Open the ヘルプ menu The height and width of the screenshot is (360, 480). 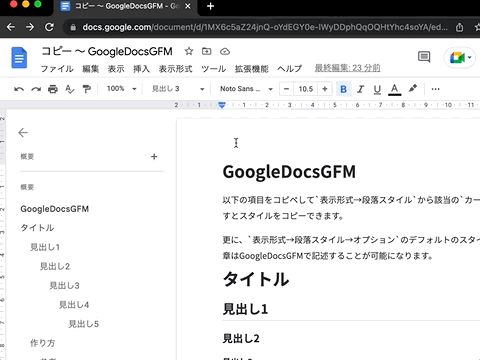pyautogui.click(x=289, y=69)
